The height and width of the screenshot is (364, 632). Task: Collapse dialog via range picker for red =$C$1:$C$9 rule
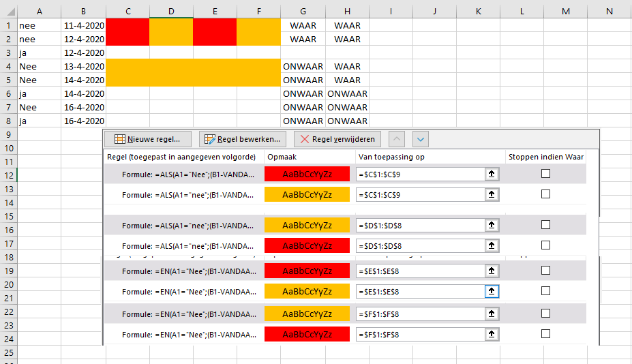(492, 174)
